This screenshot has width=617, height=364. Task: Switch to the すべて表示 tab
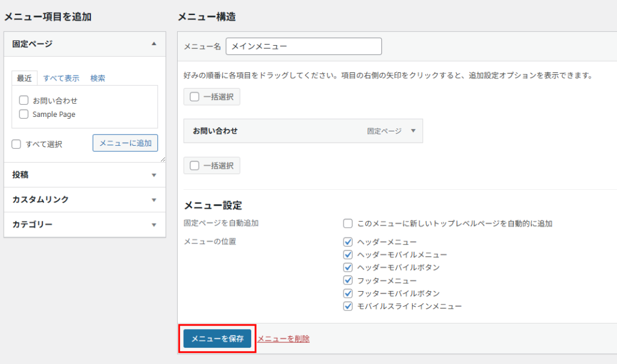tap(61, 78)
